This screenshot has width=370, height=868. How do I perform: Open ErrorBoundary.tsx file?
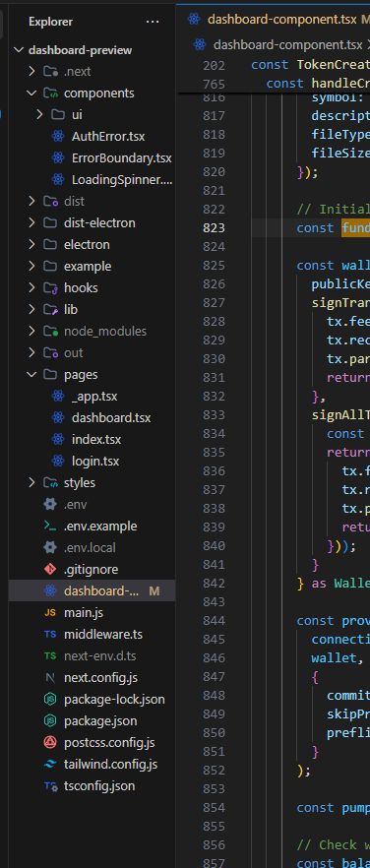[x=122, y=157]
